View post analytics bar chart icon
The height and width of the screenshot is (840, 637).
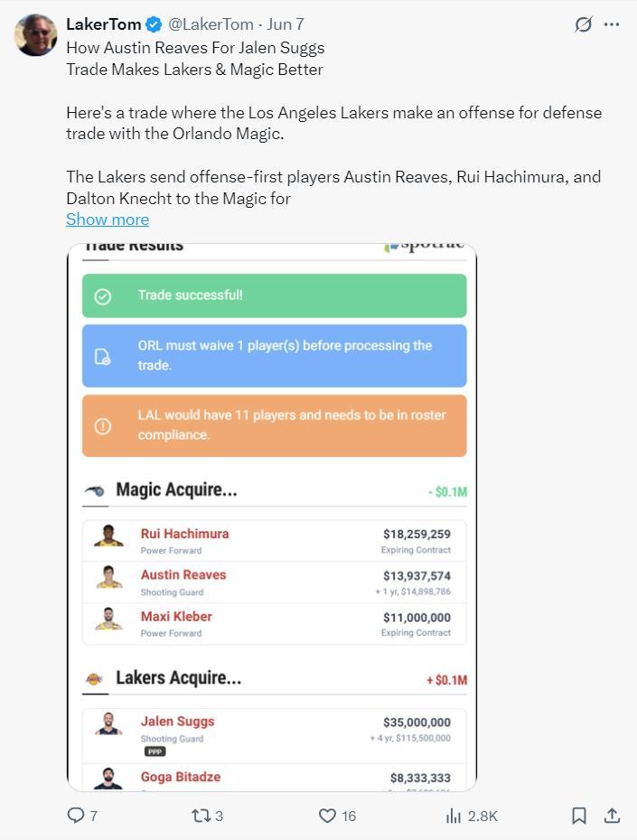pyautogui.click(x=454, y=816)
